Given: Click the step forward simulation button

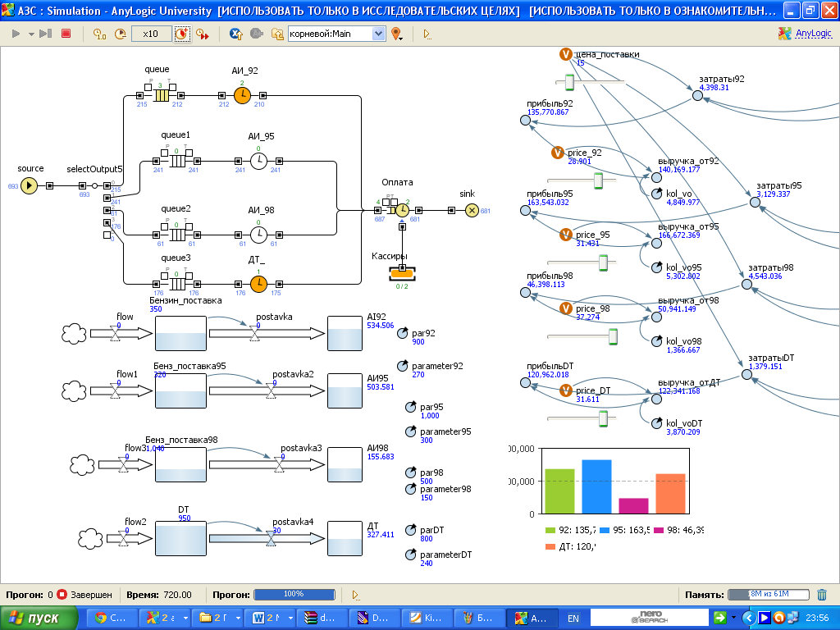Looking at the screenshot, I should [46, 34].
